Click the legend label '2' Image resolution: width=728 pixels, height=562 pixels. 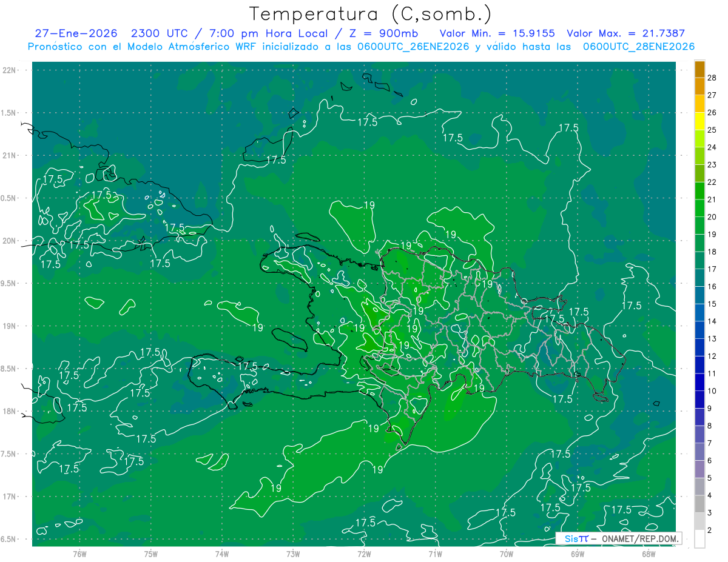click(x=710, y=530)
